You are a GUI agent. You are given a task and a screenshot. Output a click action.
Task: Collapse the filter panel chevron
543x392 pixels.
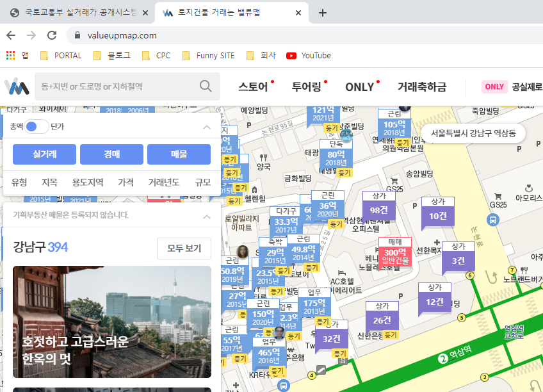click(x=207, y=127)
